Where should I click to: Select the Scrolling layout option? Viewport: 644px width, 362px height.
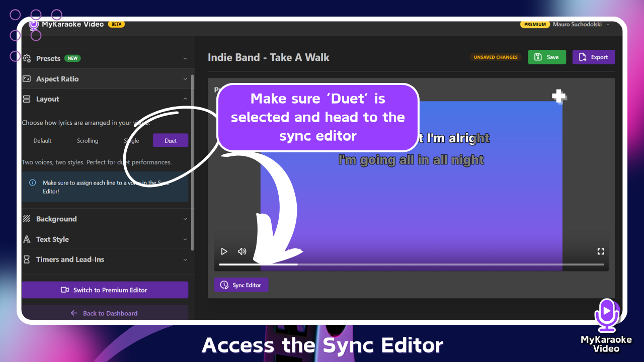[x=88, y=140]
